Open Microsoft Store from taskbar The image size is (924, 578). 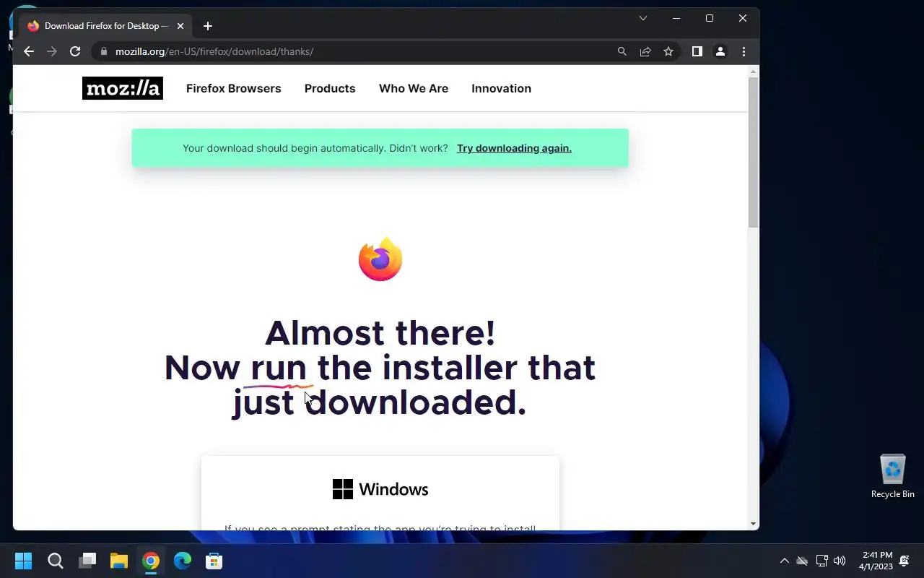click(214, 561)
